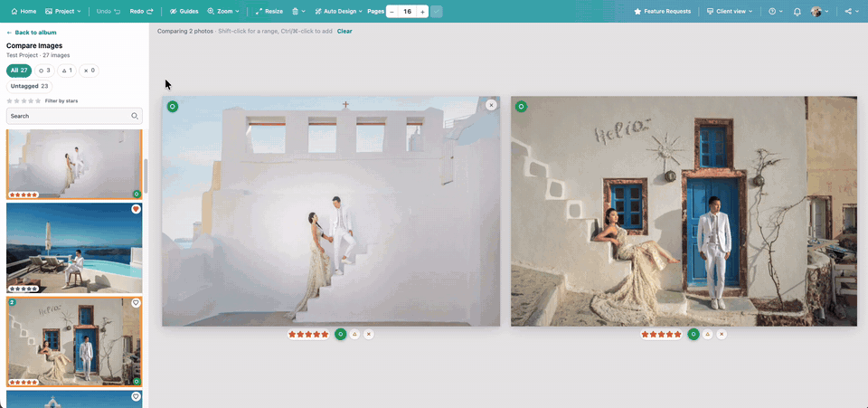Screen dimensions: 868x408
Task: Open the Auto Design dropdown
Action: tap(339, 11)
